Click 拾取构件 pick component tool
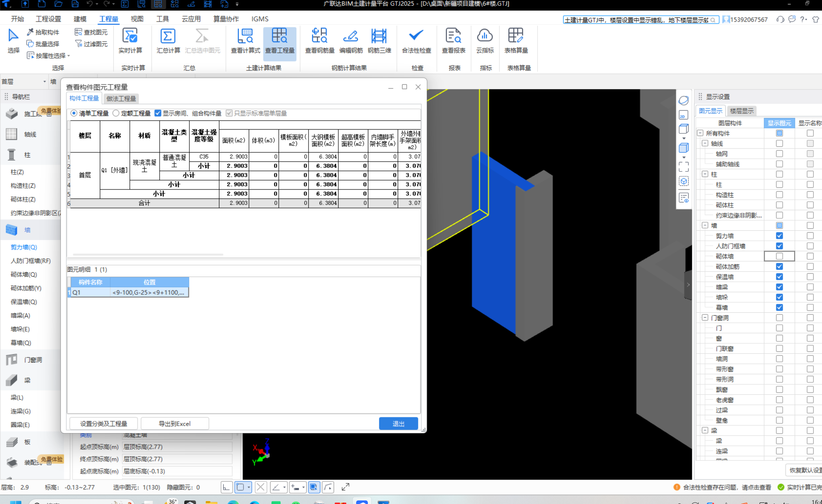Viewport: 822px width, 504px height. [x=43, y=32]
